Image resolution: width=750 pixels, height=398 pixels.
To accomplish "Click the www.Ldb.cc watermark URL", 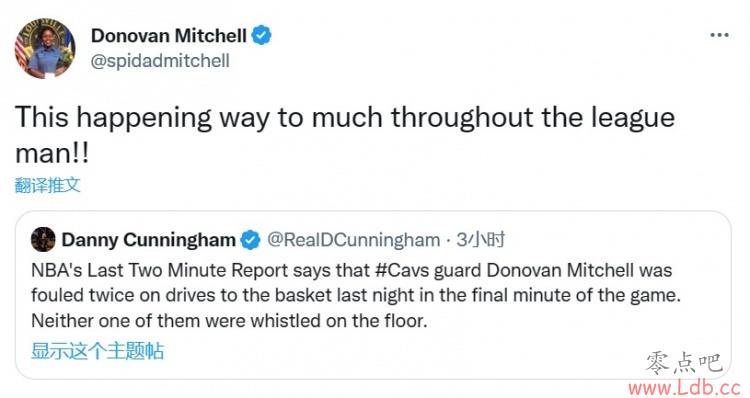I will pos(684,387).
